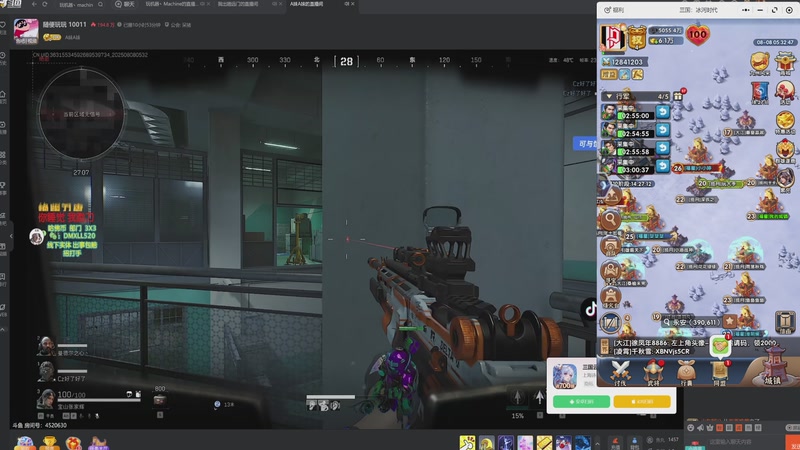Click the scroll icon left of chat messages

pos(604,346)
